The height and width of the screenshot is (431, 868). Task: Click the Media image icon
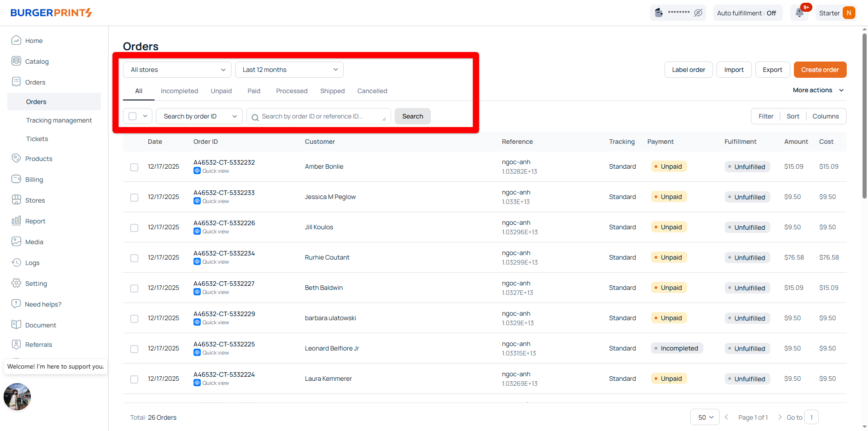(16, 242)
